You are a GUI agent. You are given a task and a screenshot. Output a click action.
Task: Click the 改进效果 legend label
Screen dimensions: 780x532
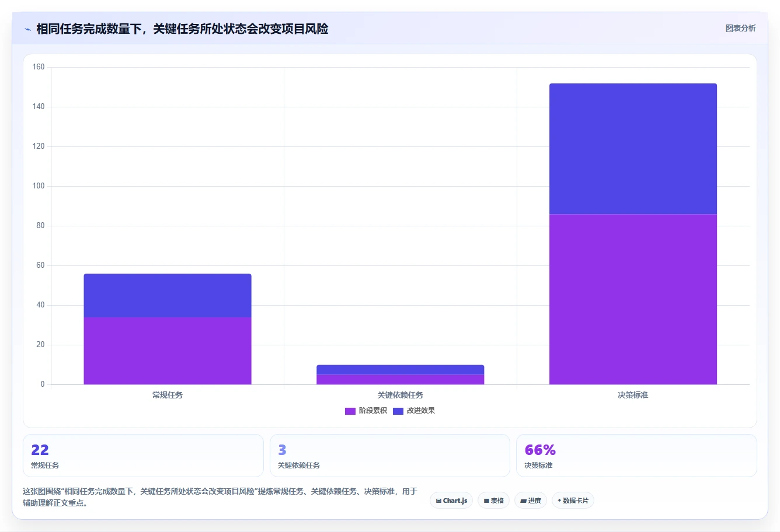pos(421,411)
